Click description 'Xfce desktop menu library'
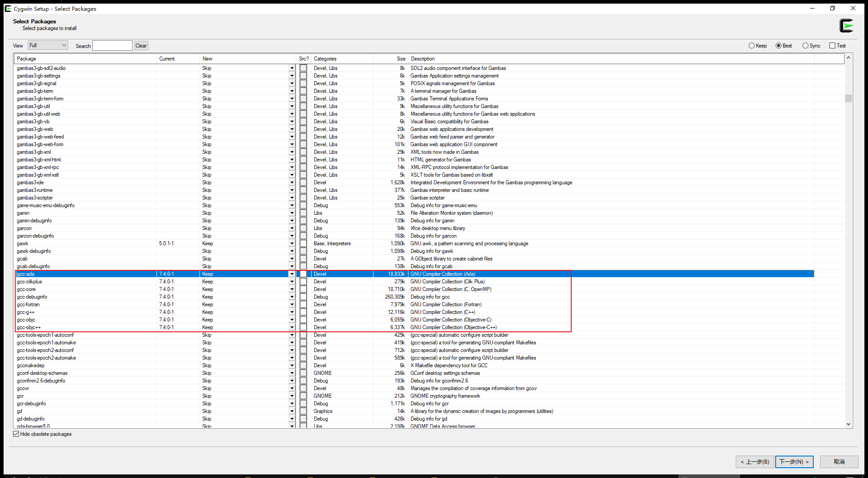Viewport: 868px width, 478px height. pos(438,228)
